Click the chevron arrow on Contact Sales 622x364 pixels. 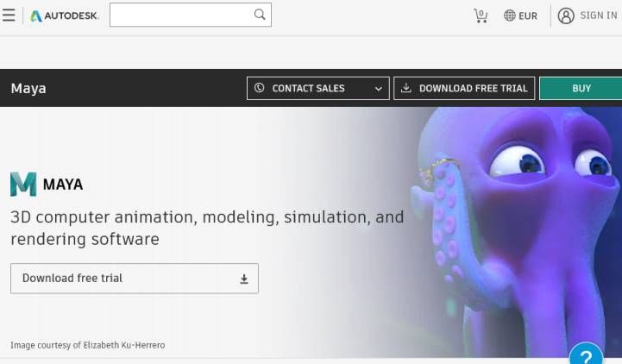378,88
